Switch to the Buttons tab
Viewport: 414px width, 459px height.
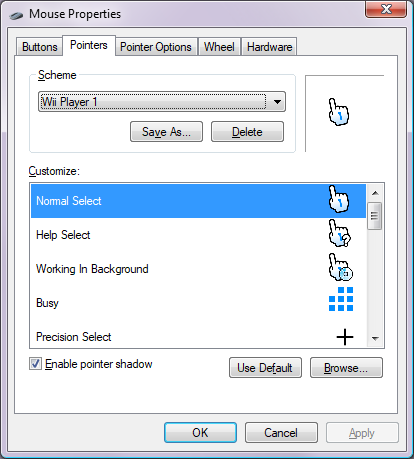39,47
